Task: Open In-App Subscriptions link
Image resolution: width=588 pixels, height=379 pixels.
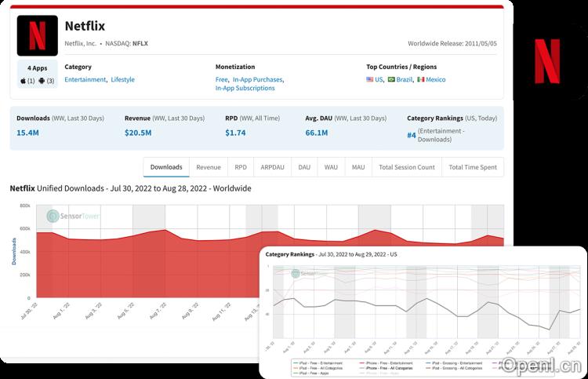Action: 245,89
